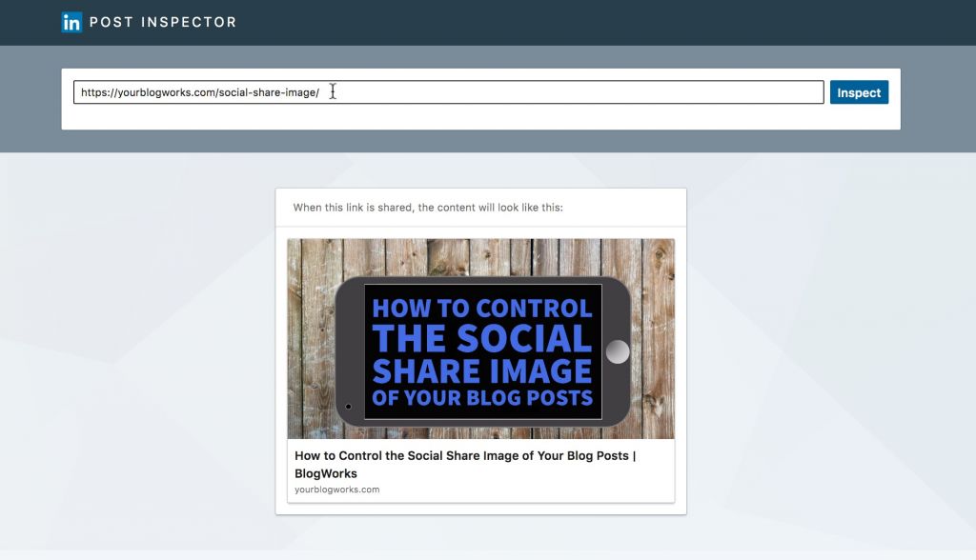Screen dimensions: 976x560
Task: Click "HOW TO CONTROL" text in the image
Action: click(481, 309)
